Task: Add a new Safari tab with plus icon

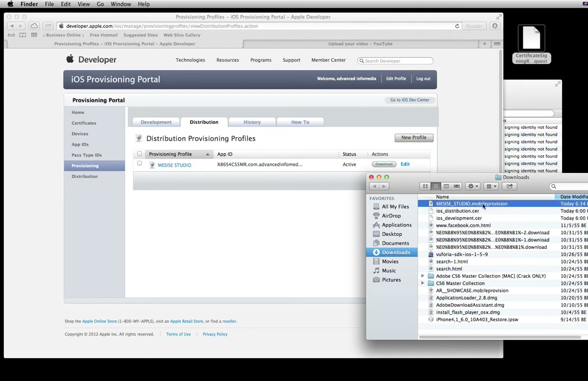Action: click(485, 44)
